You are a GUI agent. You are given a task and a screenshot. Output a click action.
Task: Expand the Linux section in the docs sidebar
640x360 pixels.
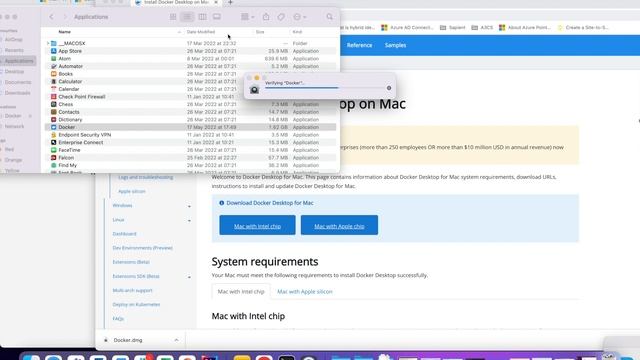point(189,220)
